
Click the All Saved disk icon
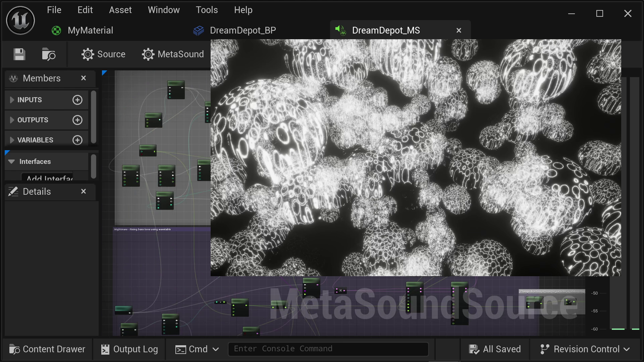(474, 349)
